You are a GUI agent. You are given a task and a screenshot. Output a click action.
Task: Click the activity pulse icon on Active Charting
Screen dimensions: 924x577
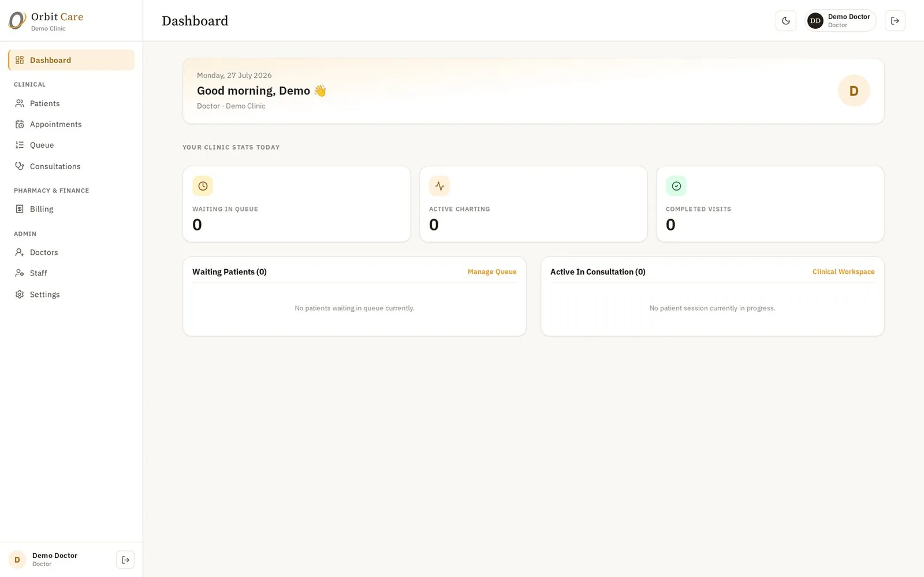click(439, 186)
